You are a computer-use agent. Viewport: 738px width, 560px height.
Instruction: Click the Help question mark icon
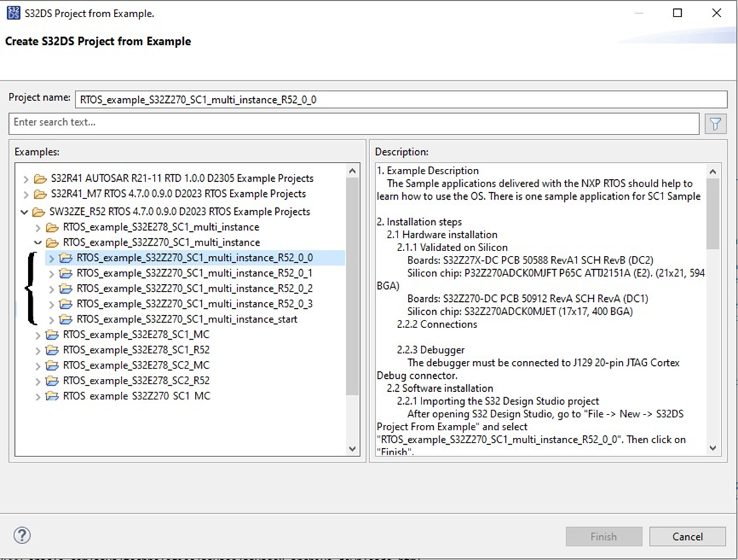click(21, 535)
